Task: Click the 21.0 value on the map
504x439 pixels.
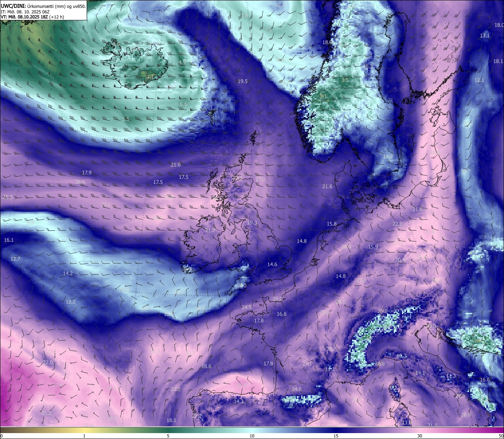Action: (x=432, y=425)
